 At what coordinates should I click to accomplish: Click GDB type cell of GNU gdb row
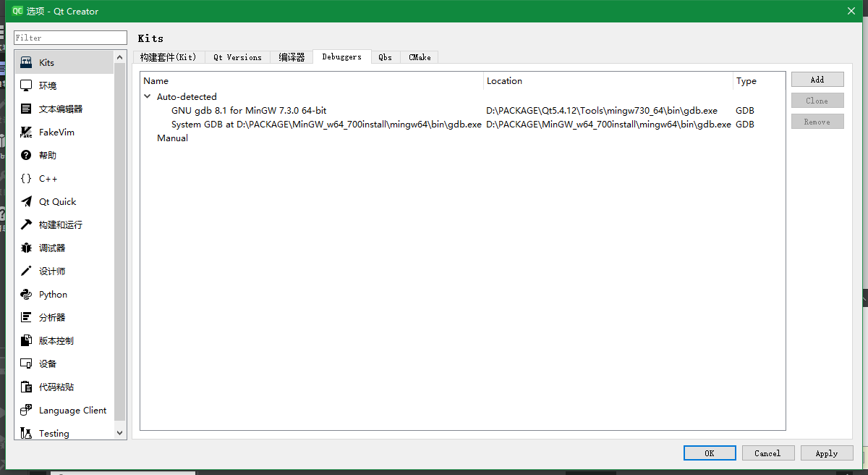tap(745, 111)
